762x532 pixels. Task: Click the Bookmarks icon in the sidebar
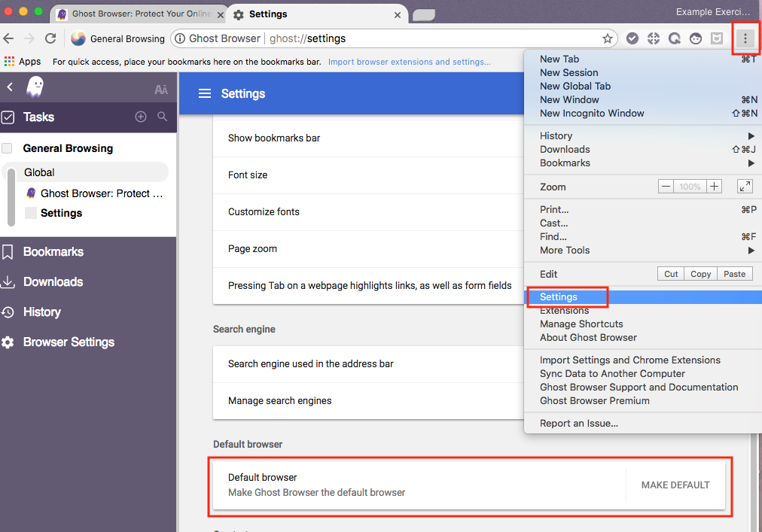[8, 251]
